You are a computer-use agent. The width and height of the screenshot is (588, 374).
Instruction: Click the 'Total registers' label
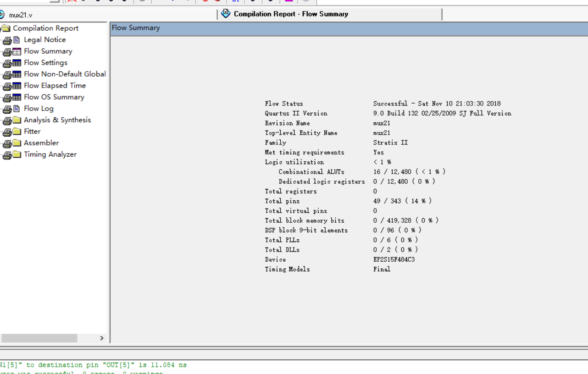(x=290, y=191)
